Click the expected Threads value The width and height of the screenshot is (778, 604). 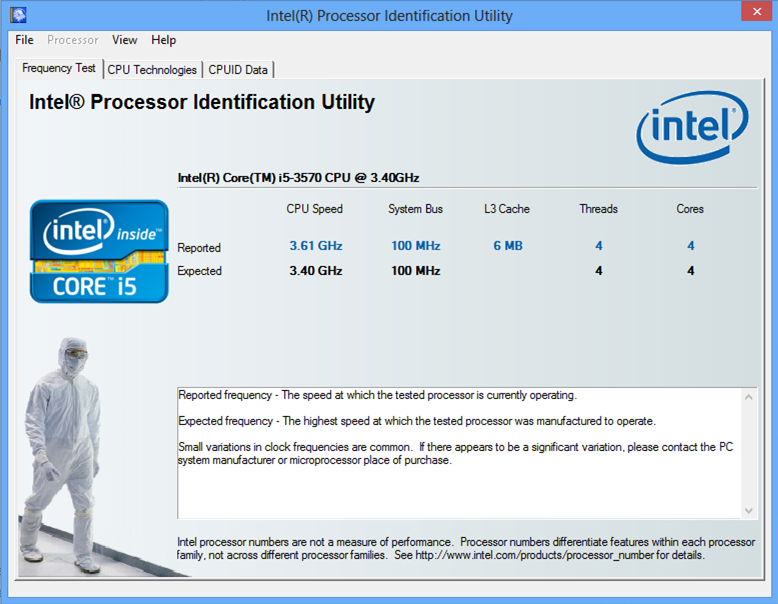599,270
